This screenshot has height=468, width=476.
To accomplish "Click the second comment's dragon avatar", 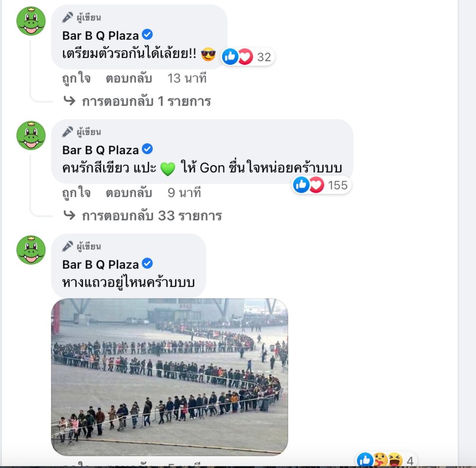I will (31, 136).
